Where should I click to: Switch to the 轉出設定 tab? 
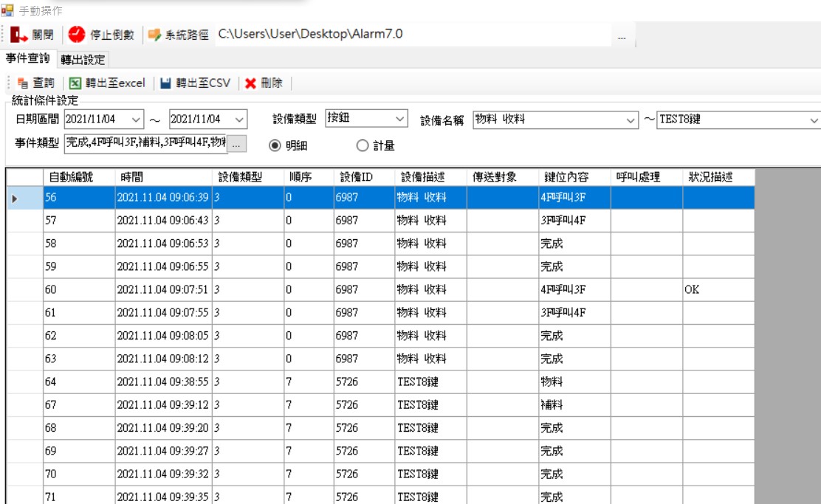click(x=83, y=60)
